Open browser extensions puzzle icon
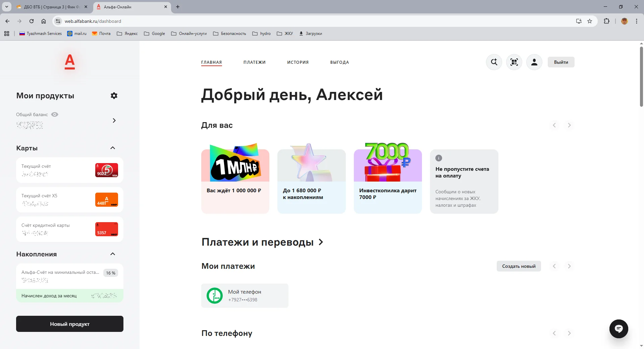This screenshot has height=349, width=644. (606, 21)
